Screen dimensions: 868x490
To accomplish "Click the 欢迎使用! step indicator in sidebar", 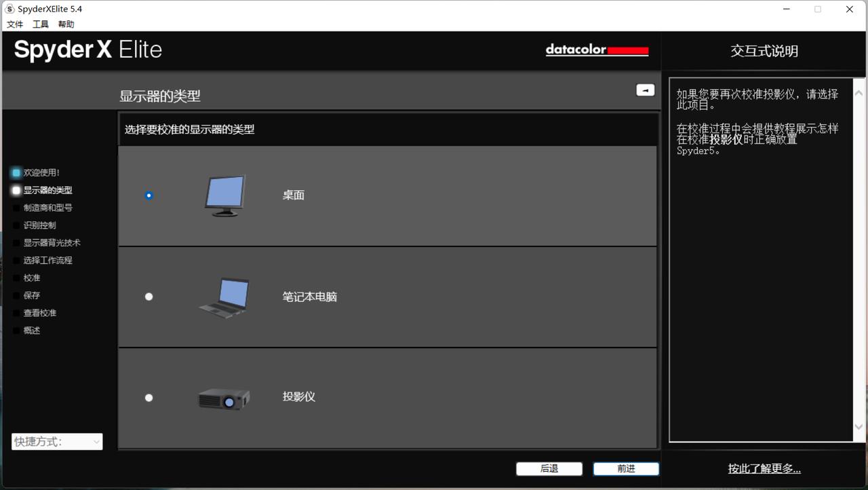I will click(16, 173).
